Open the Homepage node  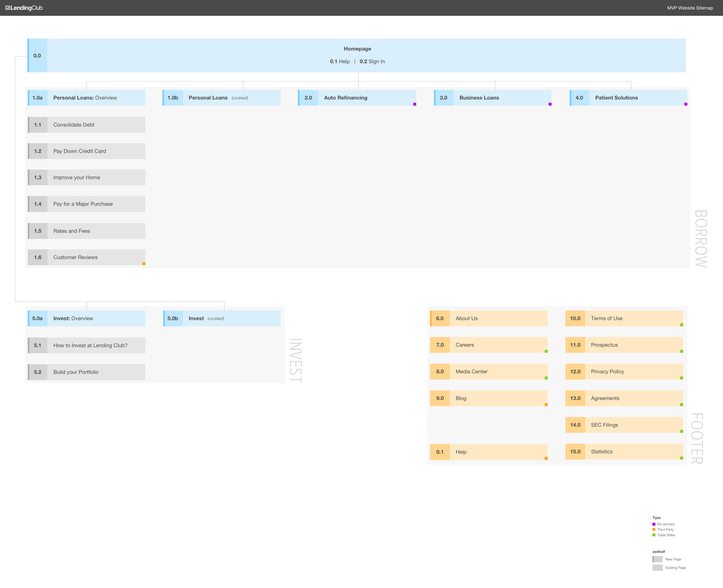357,49
